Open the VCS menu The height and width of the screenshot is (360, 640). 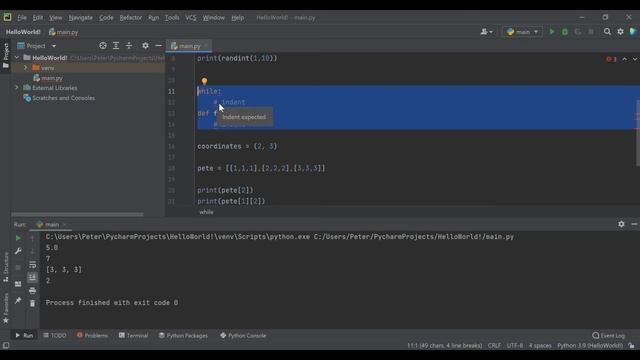pos(191,18)
